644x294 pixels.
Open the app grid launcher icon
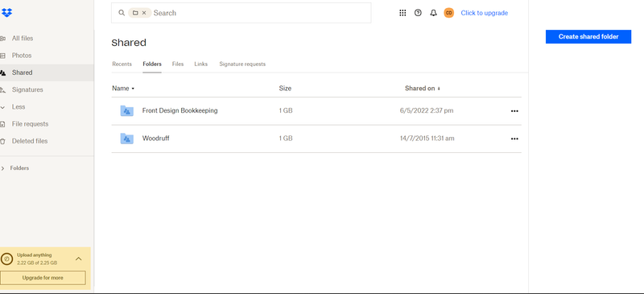(402, 13)
